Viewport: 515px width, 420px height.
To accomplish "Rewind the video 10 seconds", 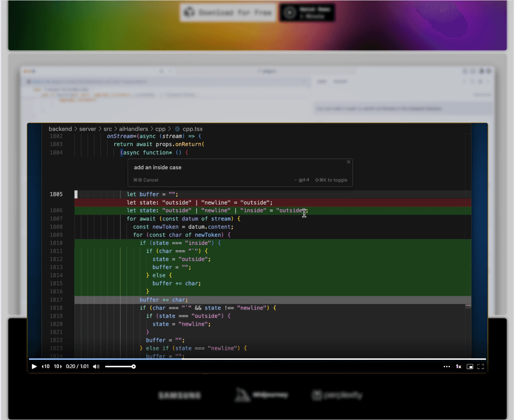I will (45, 366).
